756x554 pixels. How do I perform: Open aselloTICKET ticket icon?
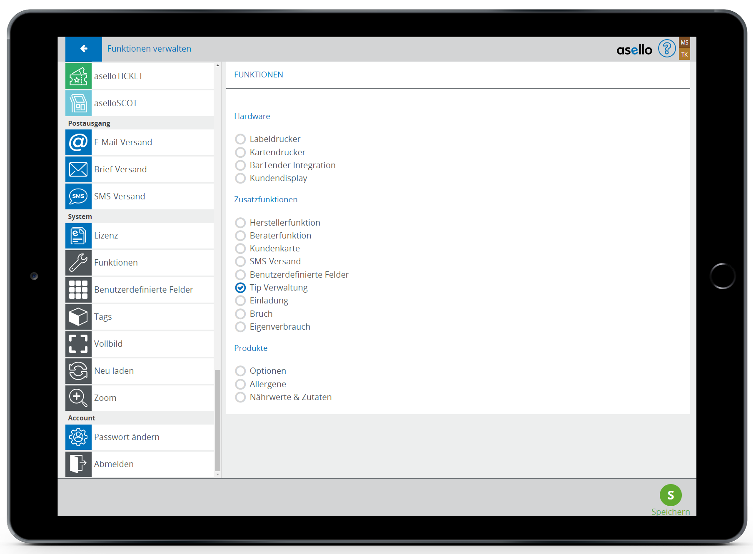tap(78, 76)
